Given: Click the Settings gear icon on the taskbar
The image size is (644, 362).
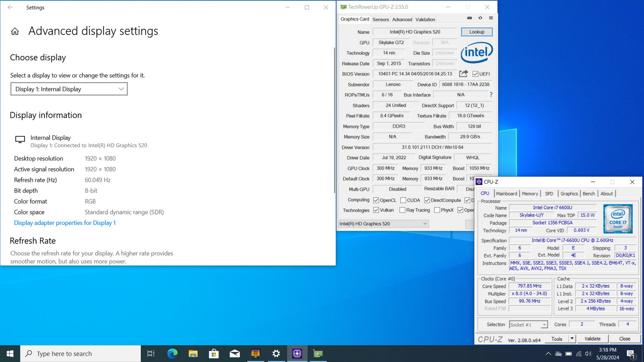Looking at the screenshot, I should pyautogui.click(x=276, y=354).
